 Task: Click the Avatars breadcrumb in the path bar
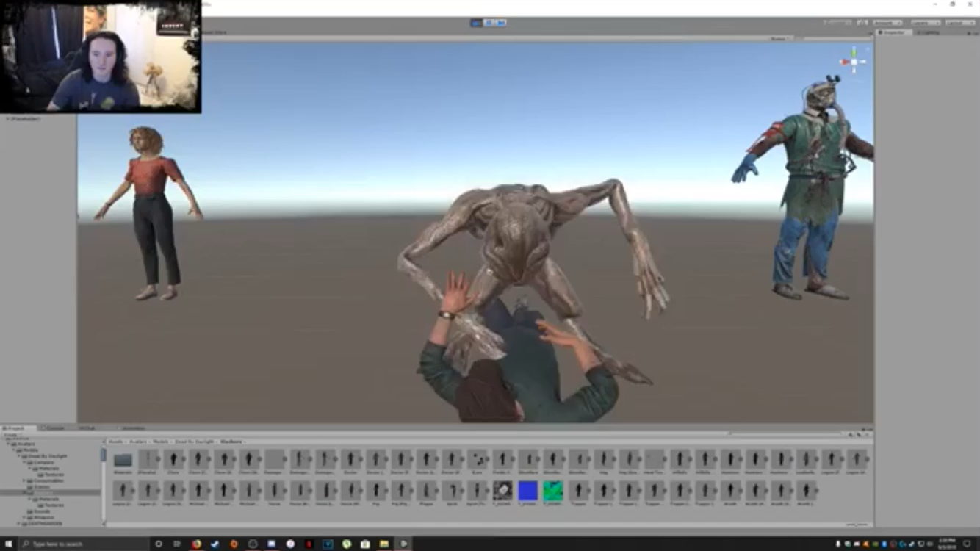[137, 442]
